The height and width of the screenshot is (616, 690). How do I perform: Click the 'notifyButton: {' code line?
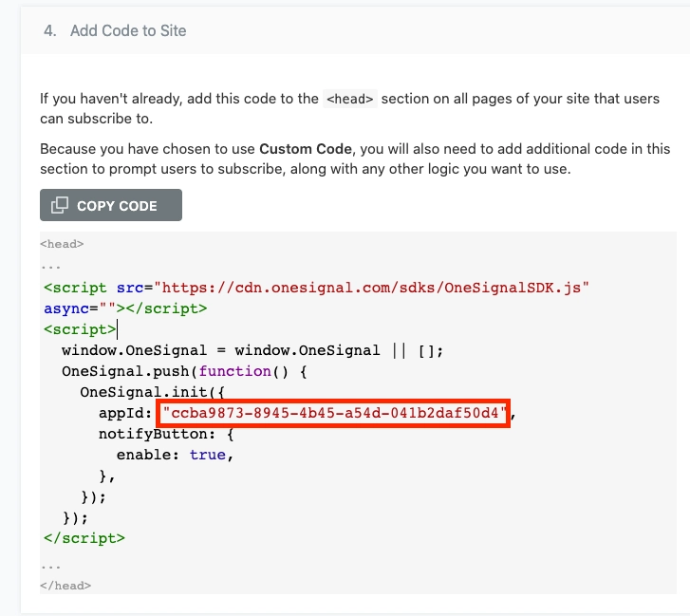point(166,435)
